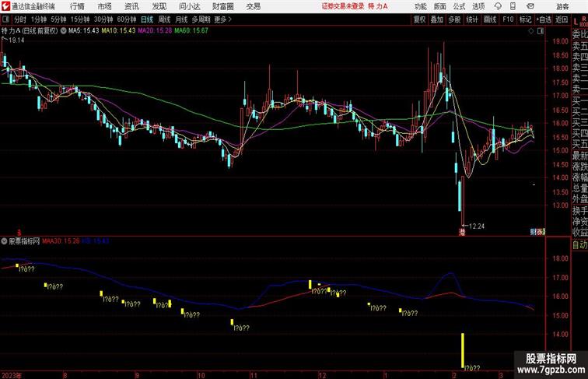Click the 证券交易未登录 status link
The width and height of the screenshot is (588, 379).
click(343, 6)
